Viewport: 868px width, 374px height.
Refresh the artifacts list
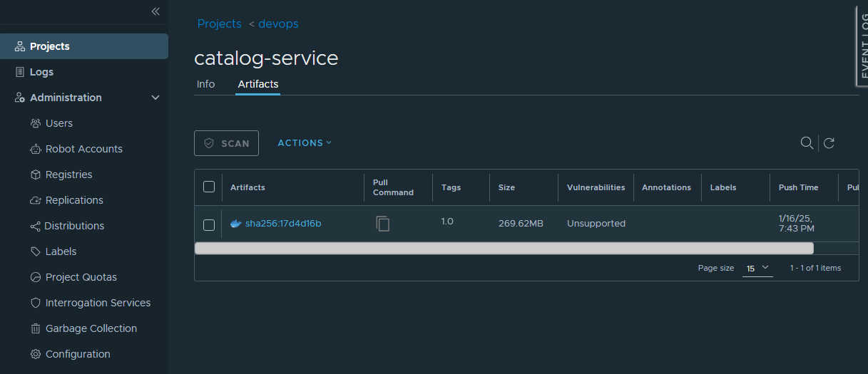pyautogui.click(x=829, y=143)
